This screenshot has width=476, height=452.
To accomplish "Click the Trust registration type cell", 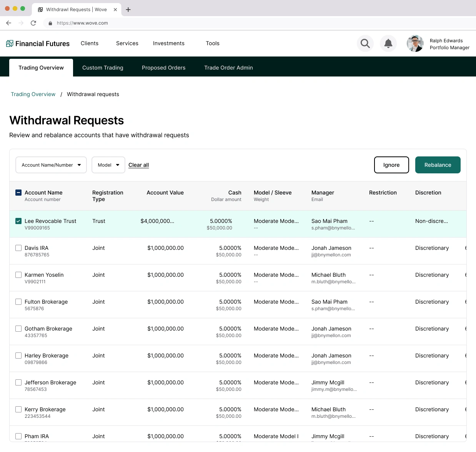I will (99, 221).
